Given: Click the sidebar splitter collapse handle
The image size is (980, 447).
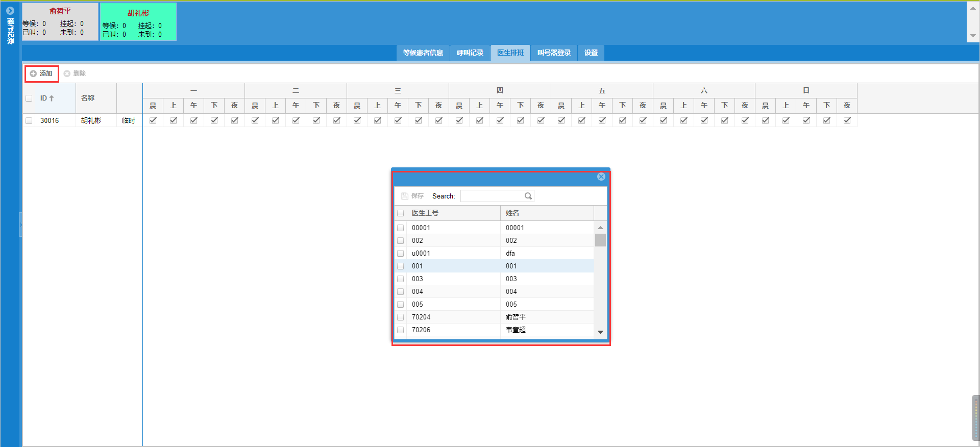Looking at the screenshot, I should tap(21, 225).
